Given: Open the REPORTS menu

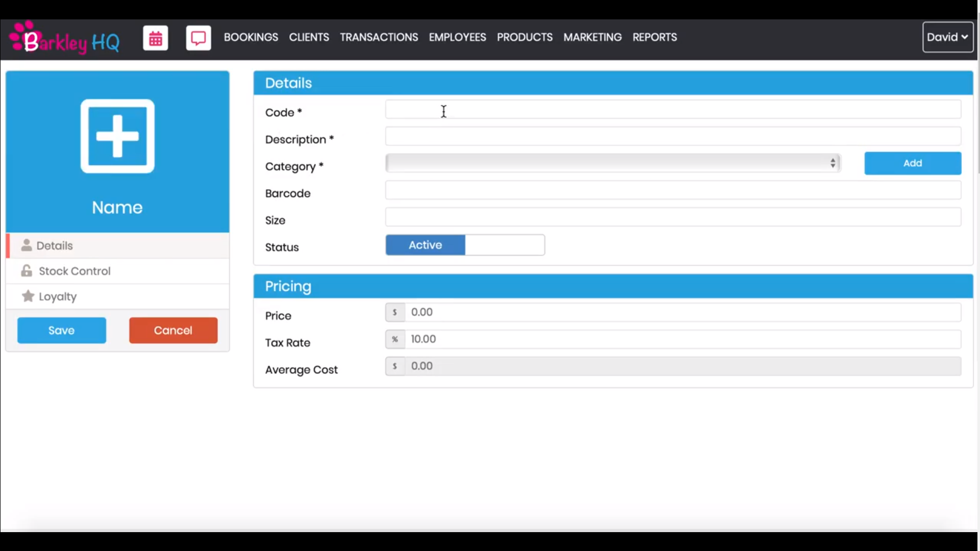Looking at the screenshot, I should pyautogui.click(x=655, y=37).
